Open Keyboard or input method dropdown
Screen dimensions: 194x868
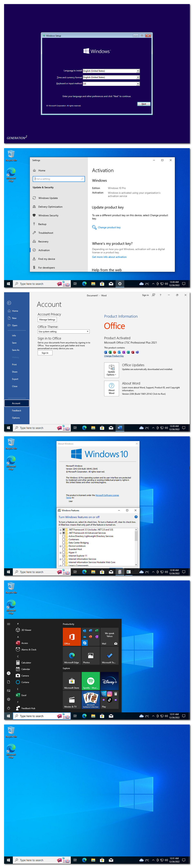138,84
